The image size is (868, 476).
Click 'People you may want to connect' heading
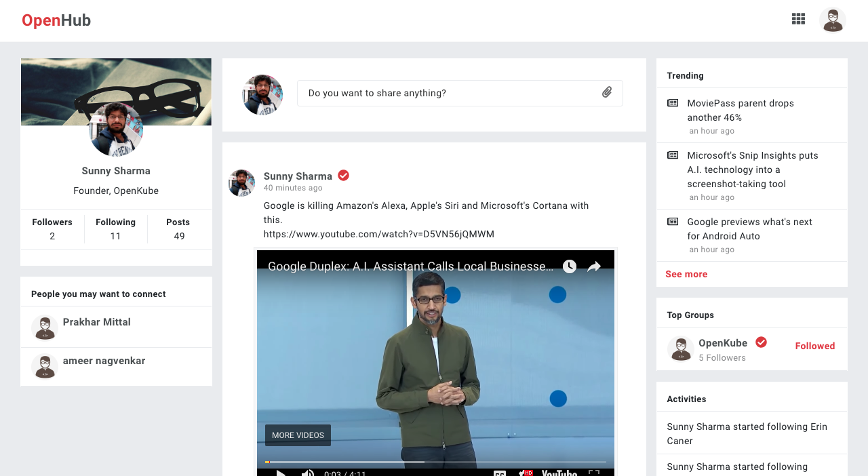coord(98,294)
